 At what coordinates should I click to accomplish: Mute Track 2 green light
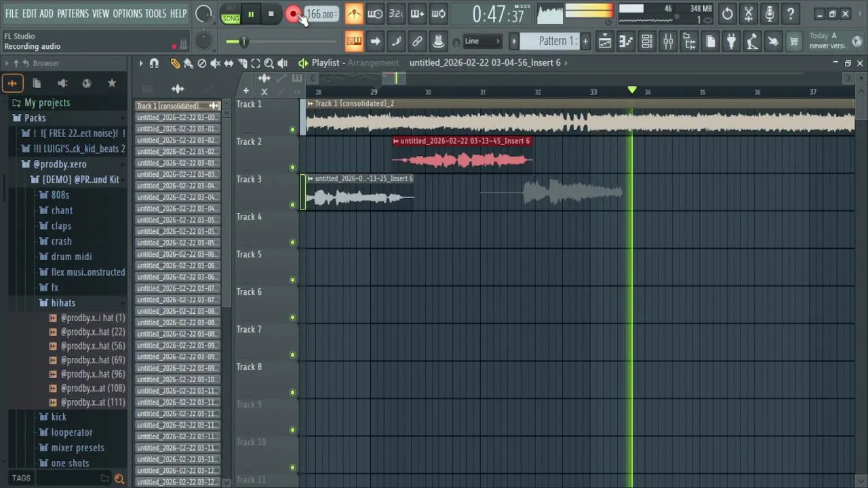[293, 167]
